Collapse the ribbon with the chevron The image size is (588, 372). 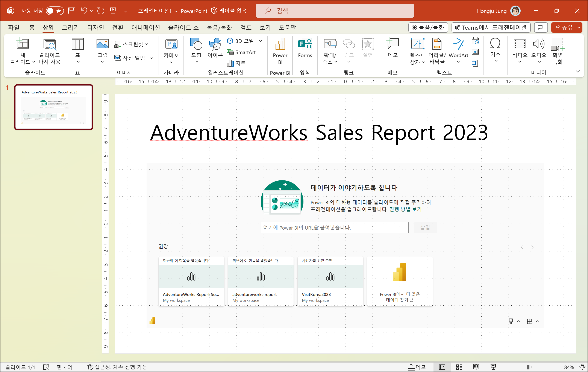(x=578, y=72)
